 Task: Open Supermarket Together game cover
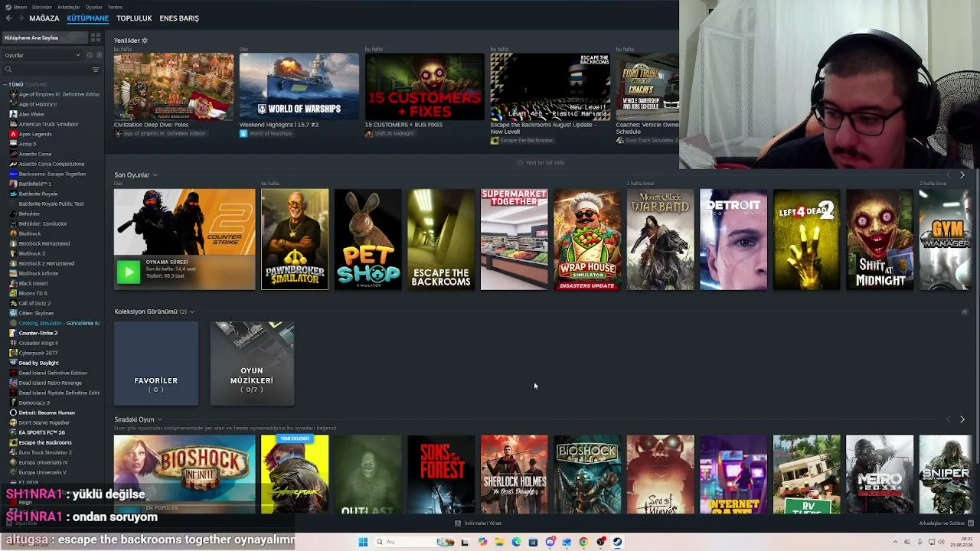point(514,240)
